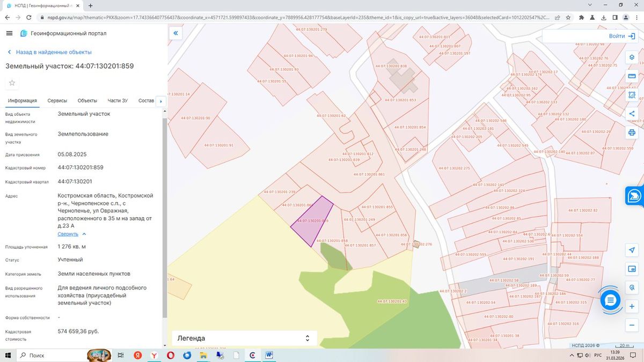
Task: Select the ruler measurement tool
Action: coord(632,76)
